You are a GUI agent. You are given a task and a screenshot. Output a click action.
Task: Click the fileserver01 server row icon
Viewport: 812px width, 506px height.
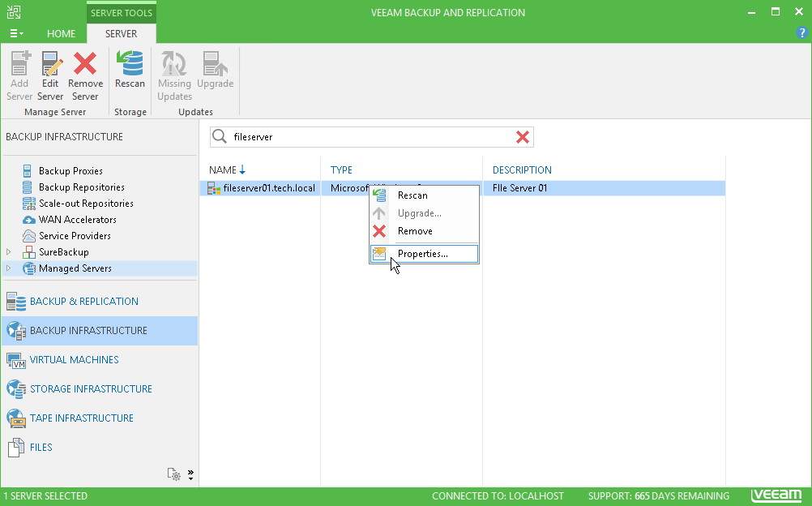coord(214,188)
